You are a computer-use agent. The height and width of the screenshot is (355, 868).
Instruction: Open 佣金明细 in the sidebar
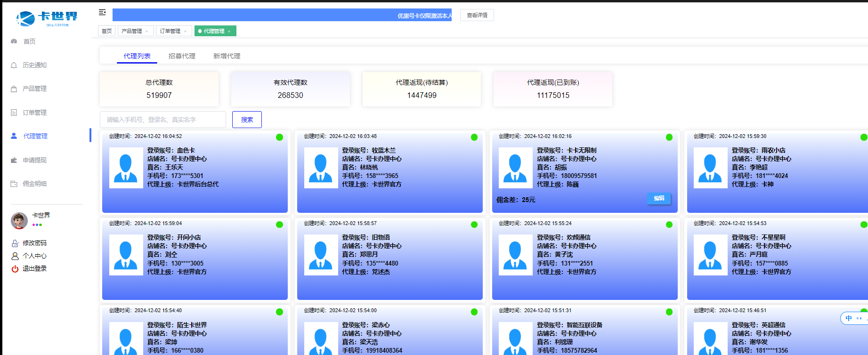coord(35,184)
